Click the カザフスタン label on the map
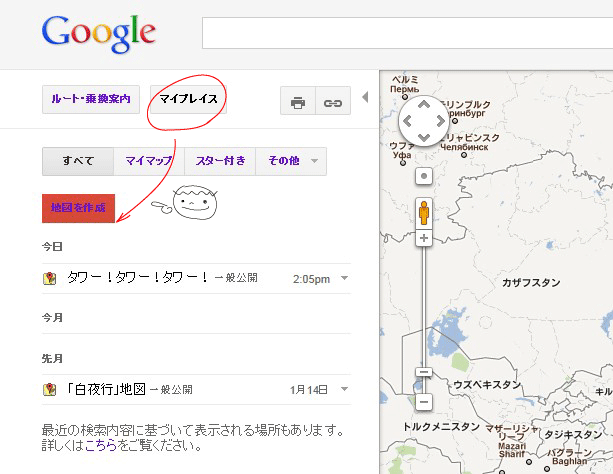The height and width of the screenshot is (474, 613). point(531,283)
